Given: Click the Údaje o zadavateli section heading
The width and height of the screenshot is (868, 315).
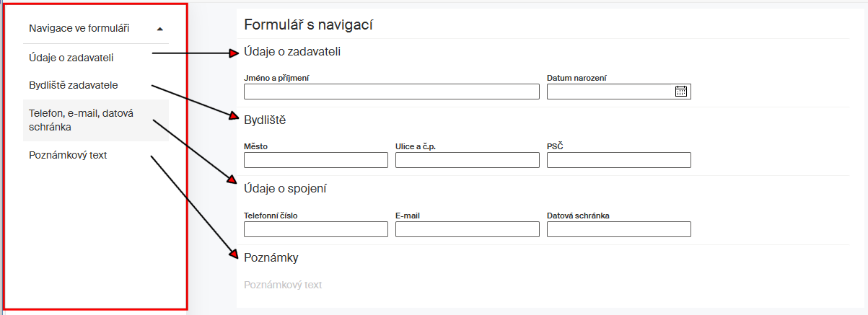Looking at the screenshot, I should click(292, 51).
